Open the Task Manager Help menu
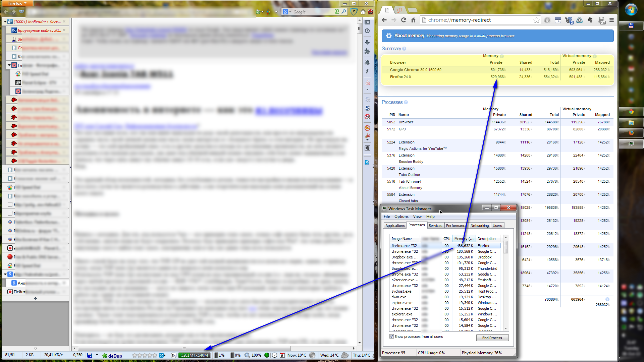 tap(430, 217)
